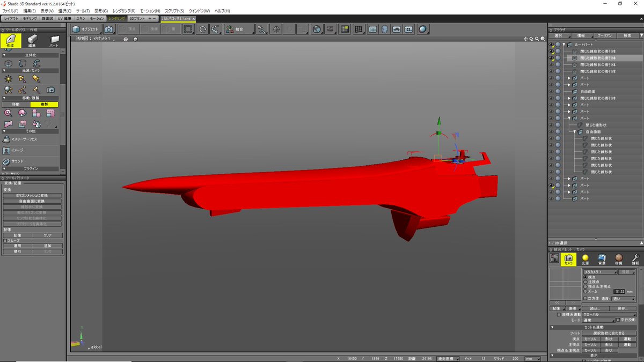Select the 編集 (Edit) toolbox icon
644x362 pixels.
click(x=32, y=41)
